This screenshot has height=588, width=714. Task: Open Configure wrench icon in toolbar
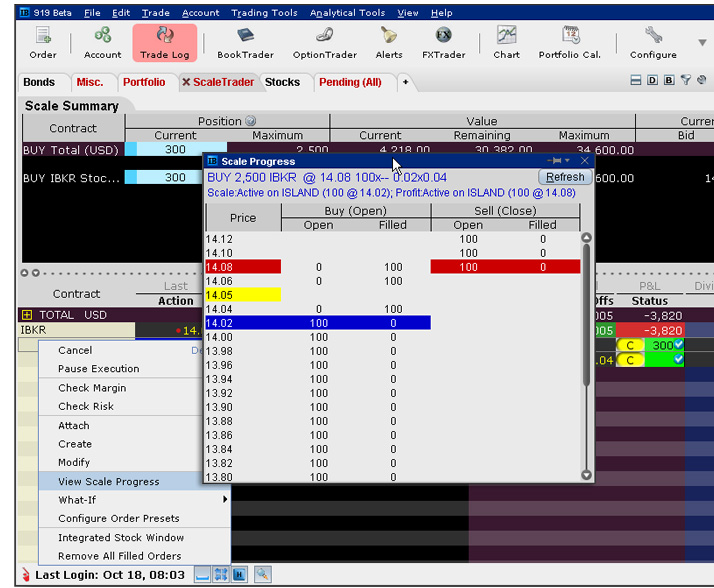(653, 43)
